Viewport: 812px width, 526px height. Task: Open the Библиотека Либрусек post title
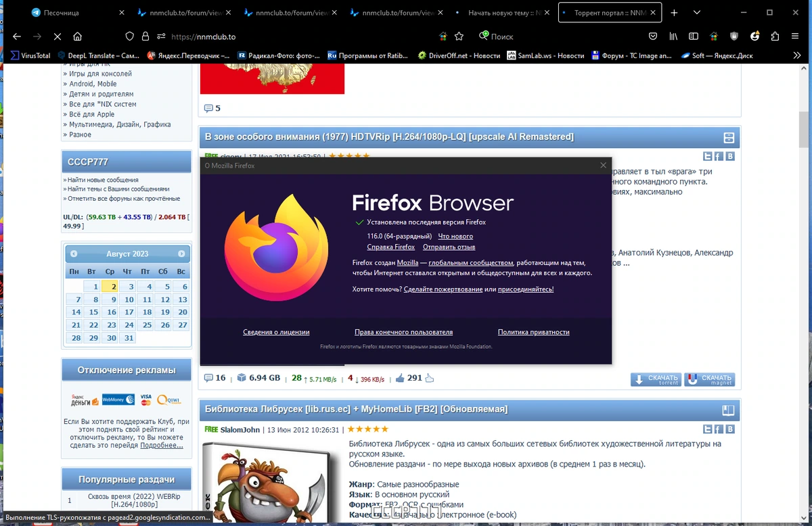tap(356, 409)
